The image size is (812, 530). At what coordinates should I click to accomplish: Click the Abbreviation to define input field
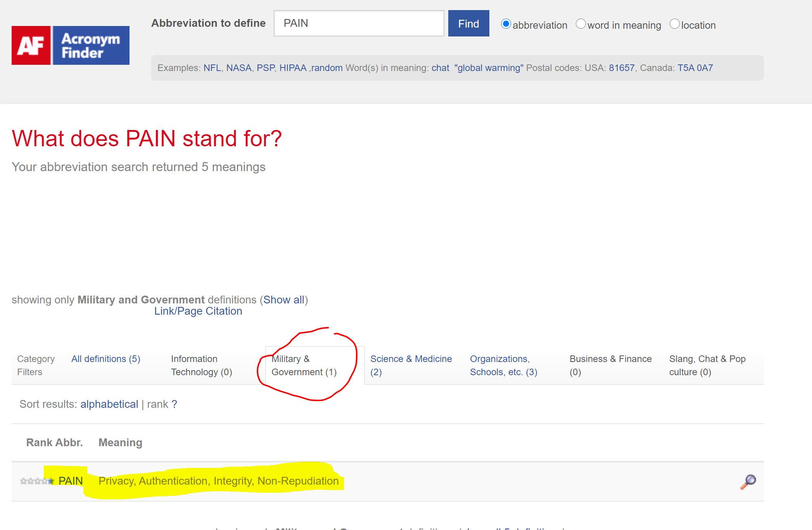point(359,23)
